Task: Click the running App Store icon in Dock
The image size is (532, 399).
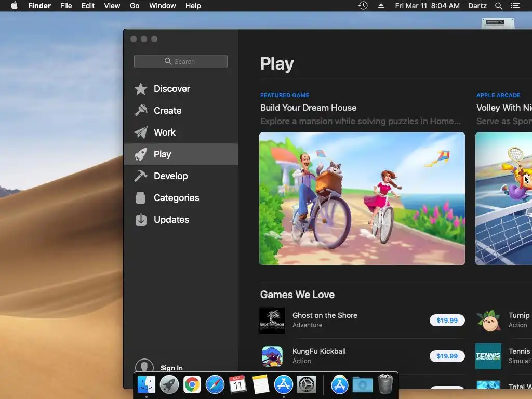Action: point(283,385)
